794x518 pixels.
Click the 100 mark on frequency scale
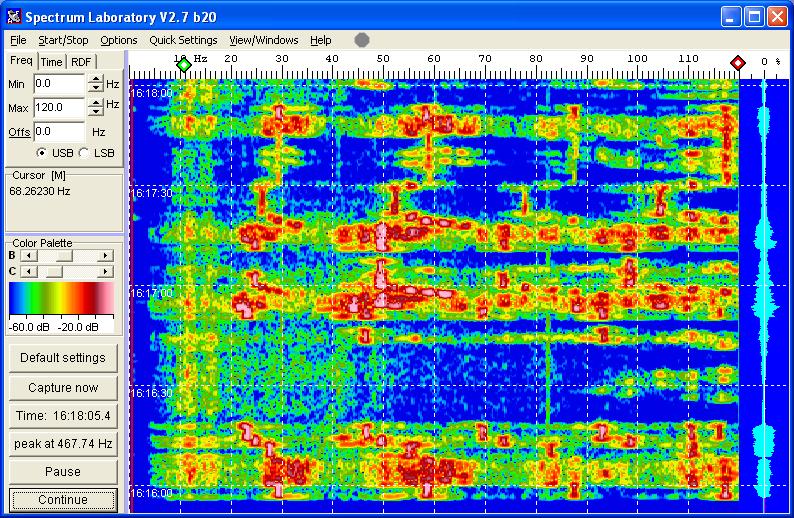tap(637, 59)
